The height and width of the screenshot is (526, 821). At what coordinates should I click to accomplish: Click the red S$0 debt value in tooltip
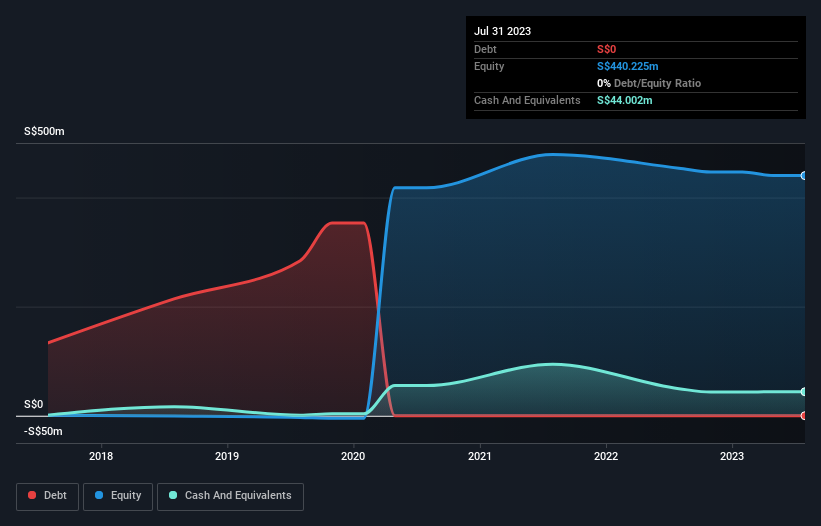pyautogui.click(x=606, y=49)
